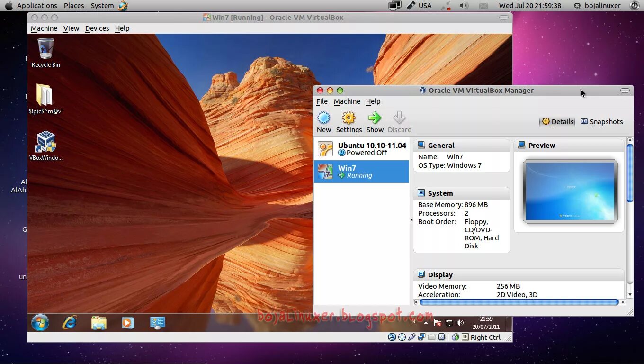Click the Action Center flag tray icon
This screenshot has height=364, width=644.
438,323
